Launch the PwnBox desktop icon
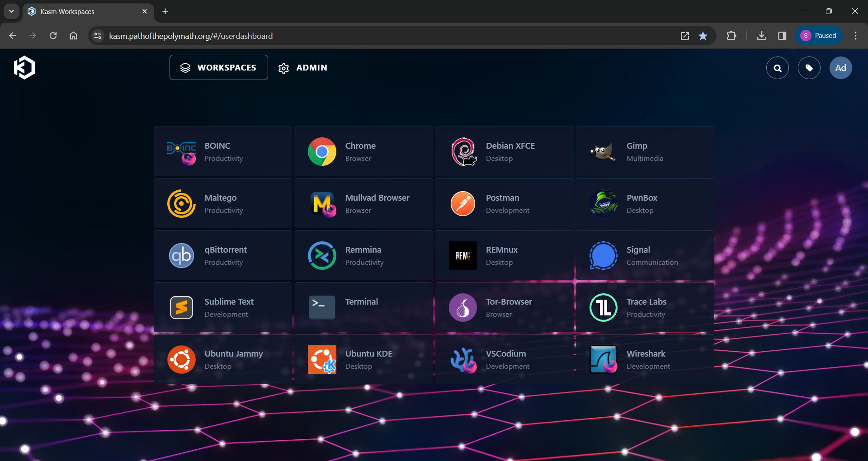Screen dimensions: 868x461 click(604, 204)
